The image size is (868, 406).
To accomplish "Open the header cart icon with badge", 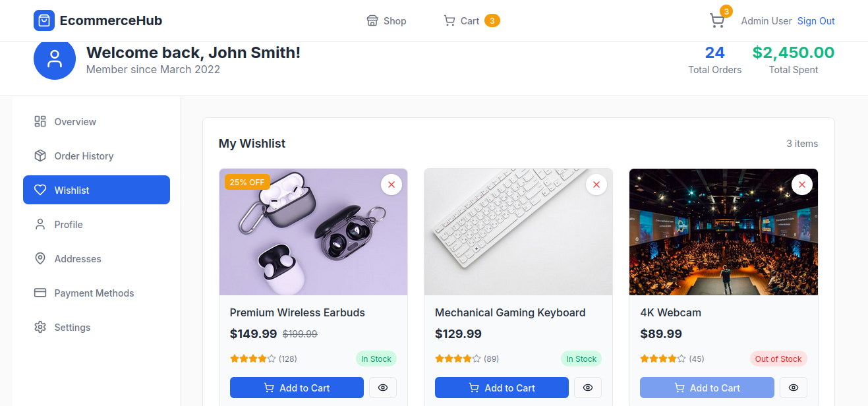I will 717,20.
